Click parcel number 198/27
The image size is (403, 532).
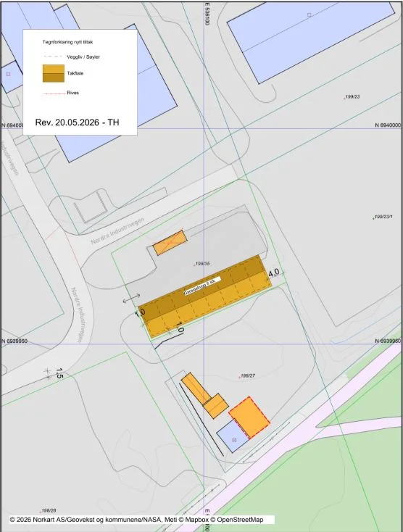[x=248, y=375]
